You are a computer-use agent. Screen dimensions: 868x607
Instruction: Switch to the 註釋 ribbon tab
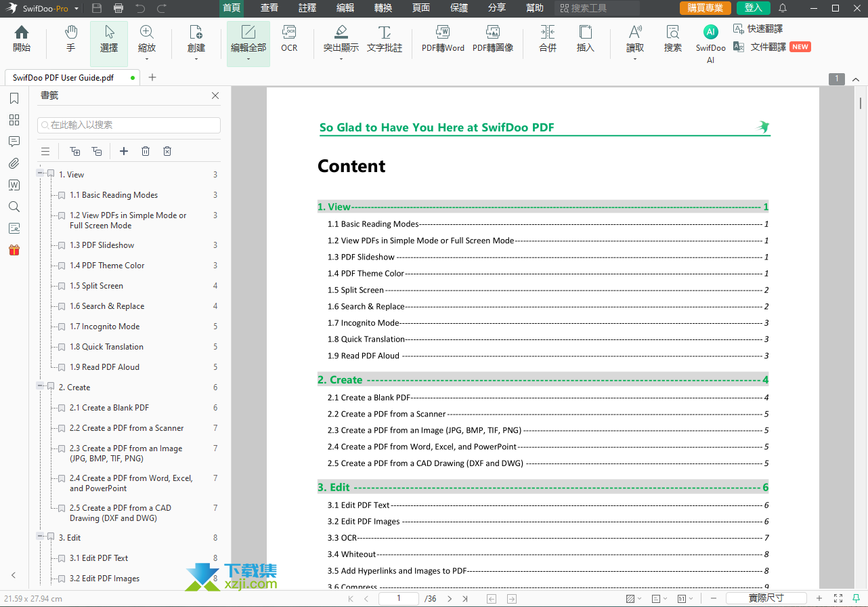(307, 8)
